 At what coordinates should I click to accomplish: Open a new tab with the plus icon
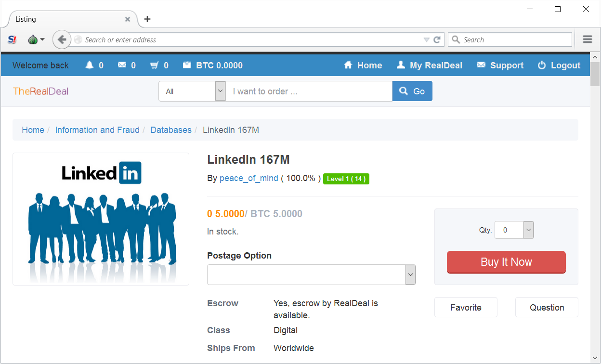[147, 19]
